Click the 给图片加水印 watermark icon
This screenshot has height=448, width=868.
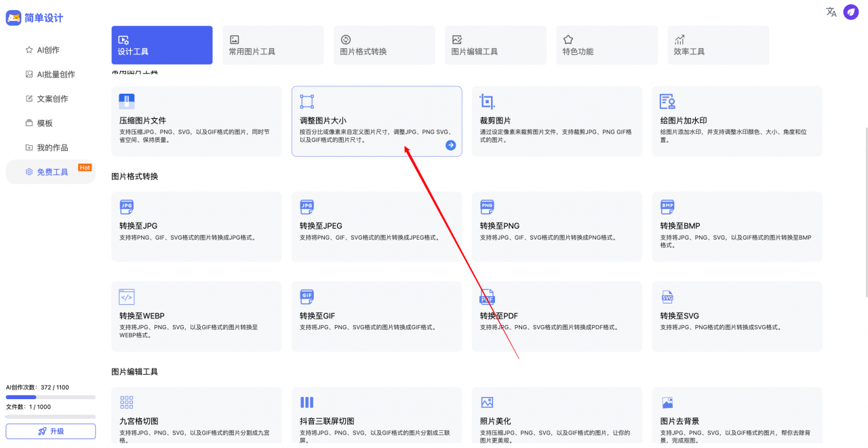(x=667, y=102)
